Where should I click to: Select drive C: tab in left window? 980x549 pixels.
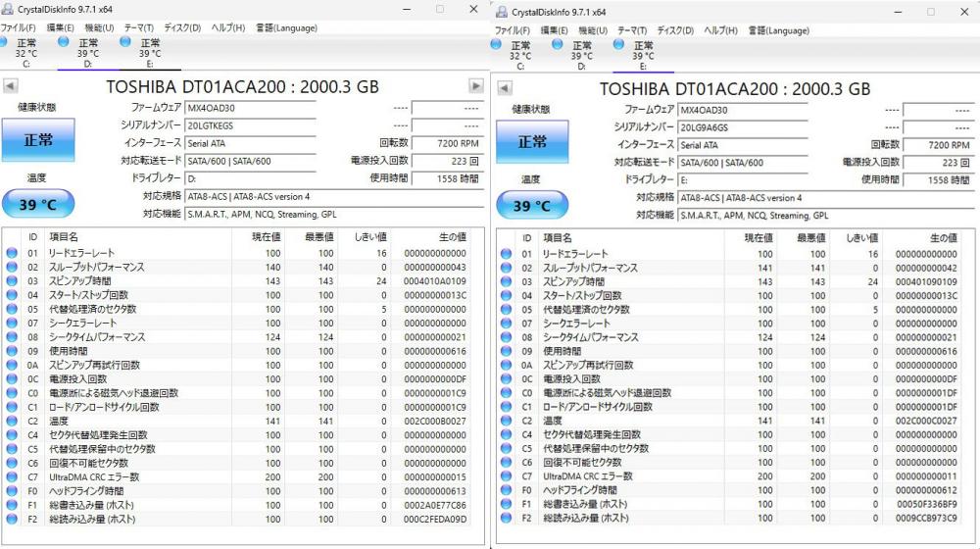(x=26, y=53)
